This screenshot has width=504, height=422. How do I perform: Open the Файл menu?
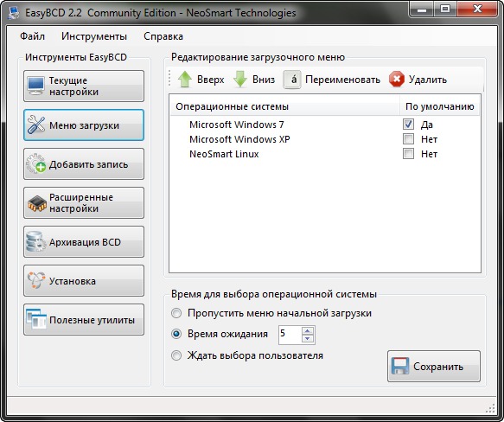[x=33, y=36]
